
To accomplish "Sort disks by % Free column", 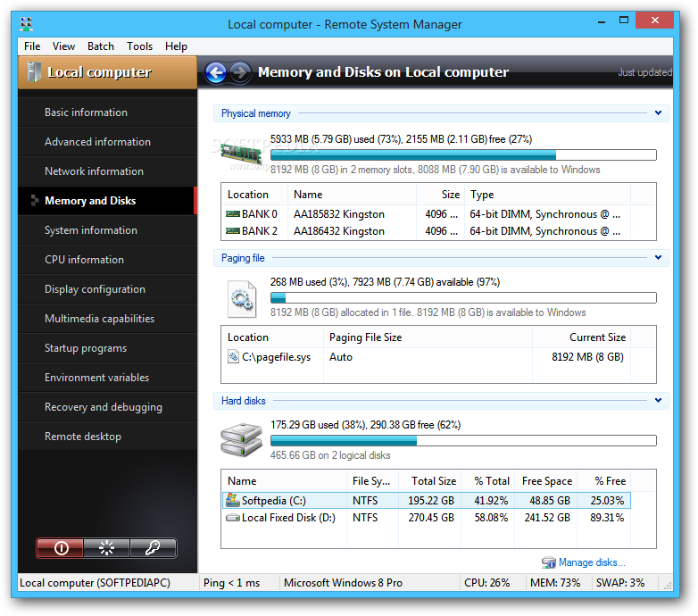I will (x=604, y=481).
